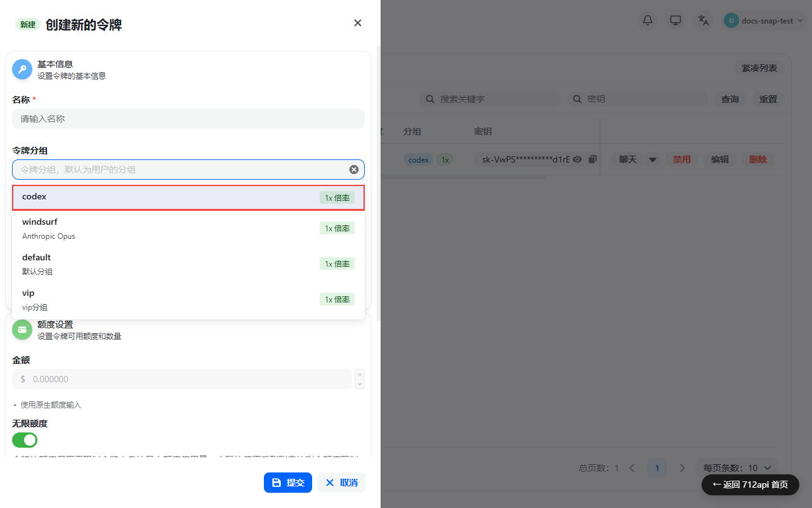Expand the 聊天 dropdown arrow
The image size is (812, 508).
click(x=653, y=159)
